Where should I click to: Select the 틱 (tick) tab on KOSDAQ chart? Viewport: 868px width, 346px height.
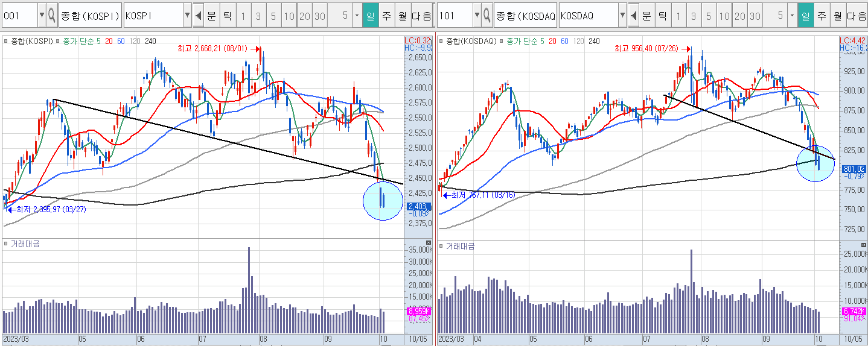pos(662,16)
